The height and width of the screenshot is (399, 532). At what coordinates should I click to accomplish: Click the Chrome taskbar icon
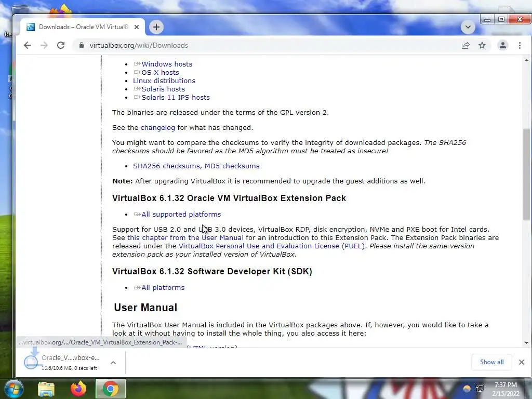[110, 389]
